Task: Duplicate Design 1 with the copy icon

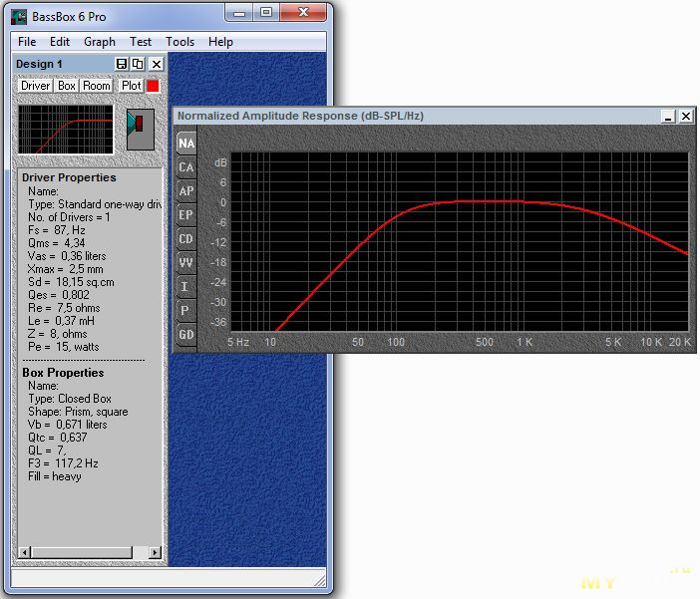Action: coord(138,64)
